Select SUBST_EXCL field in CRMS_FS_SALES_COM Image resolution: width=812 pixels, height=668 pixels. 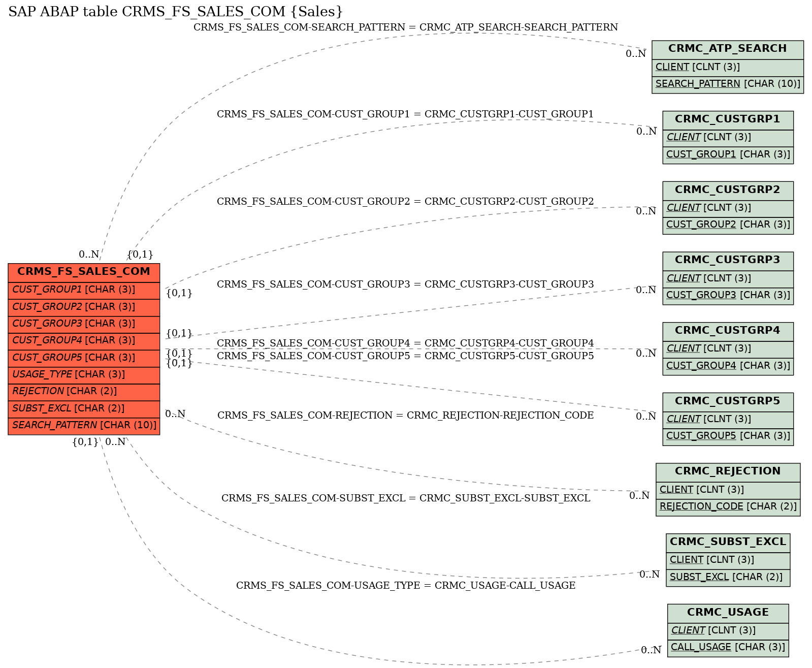pos(84,408)
